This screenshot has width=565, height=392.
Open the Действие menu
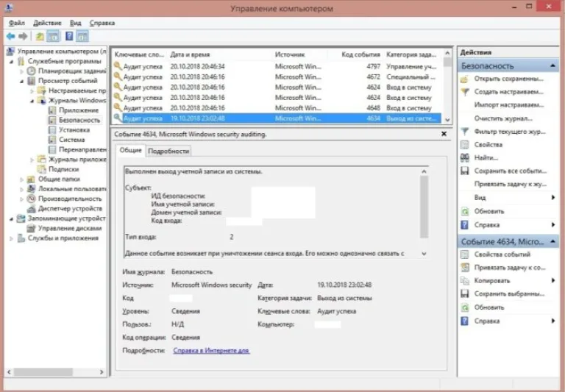pyautogui.click(x=47, y=23)
